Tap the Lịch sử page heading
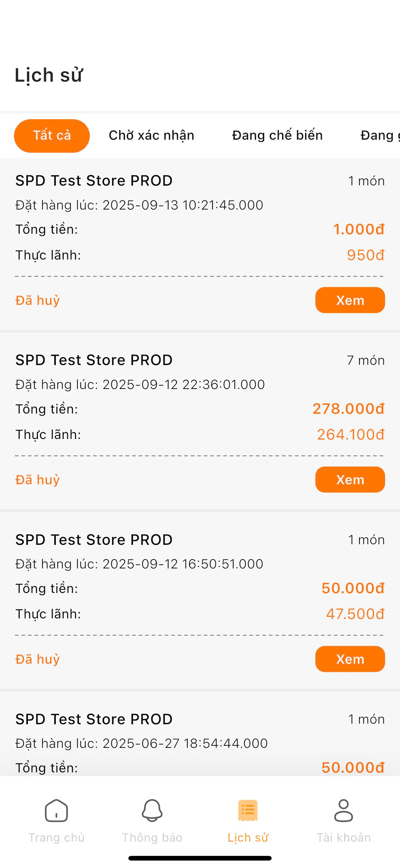This screenshot has height=868, width=400. click(48, 75)
